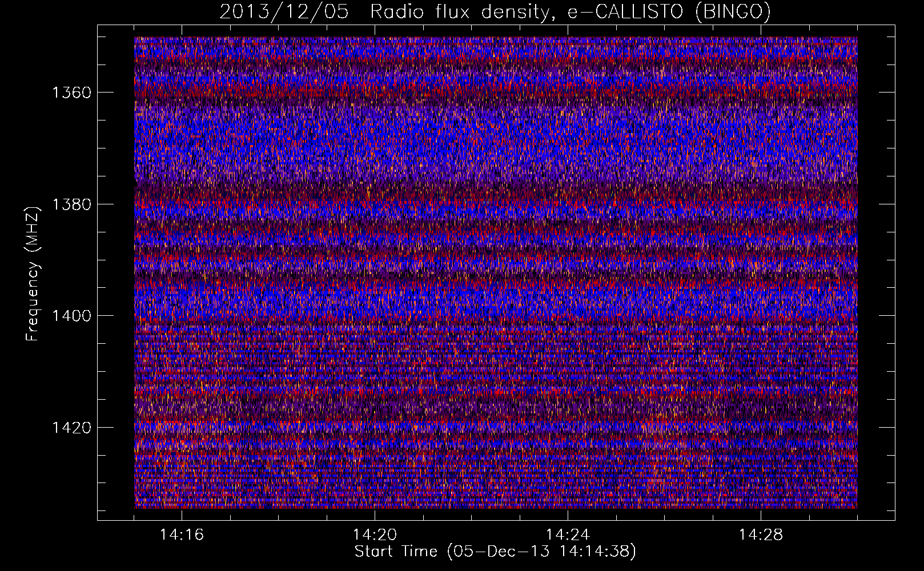Click the 1380 frequency tick label
Image resolution: width=924 pixels, height=571 pixels.
(71, 204)
